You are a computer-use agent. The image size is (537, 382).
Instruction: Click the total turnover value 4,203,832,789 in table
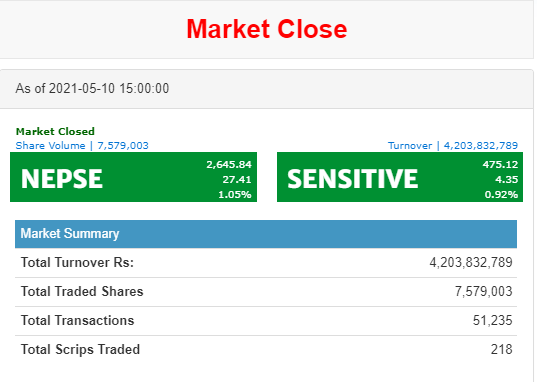pyautogui.click(x=471, y=263)
